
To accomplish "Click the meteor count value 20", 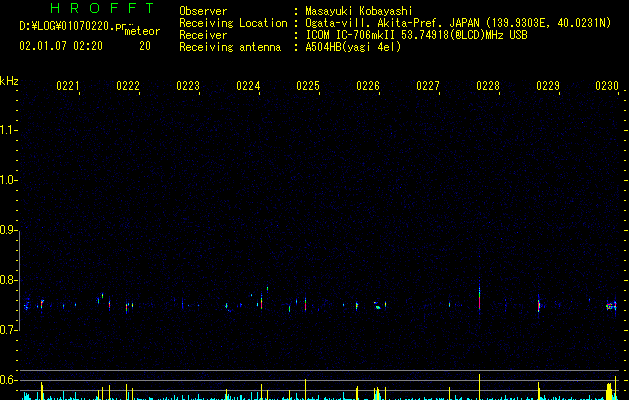I will pos(145,46).
